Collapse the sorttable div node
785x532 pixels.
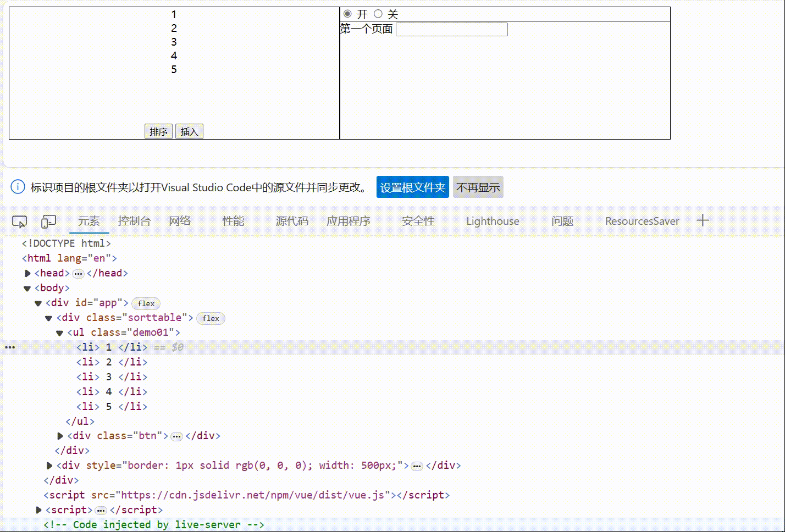[49, 318]
